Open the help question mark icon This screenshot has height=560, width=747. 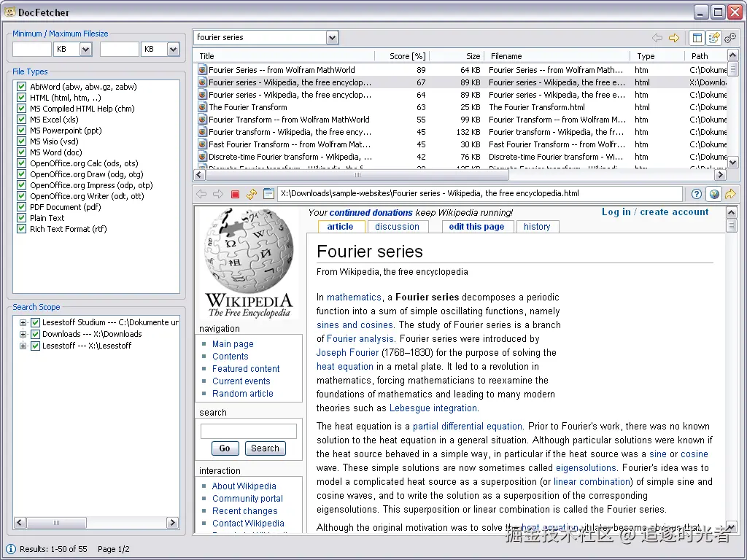point(697,194)
